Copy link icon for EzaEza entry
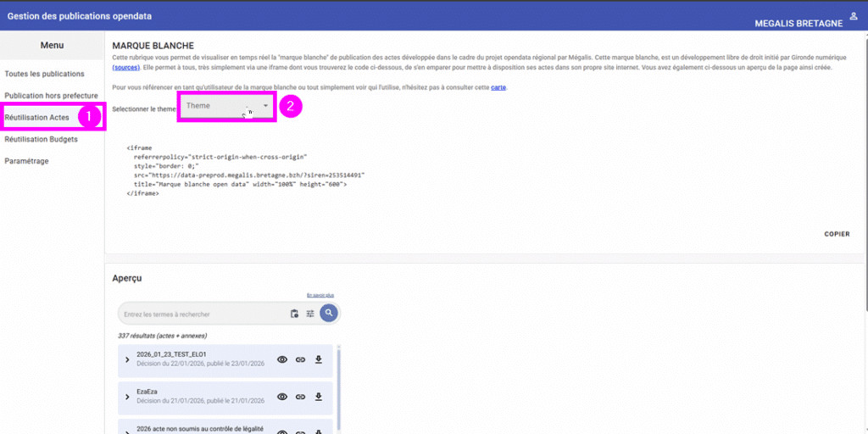Screen dimensions: 868x434 click(x=300, y=397)
